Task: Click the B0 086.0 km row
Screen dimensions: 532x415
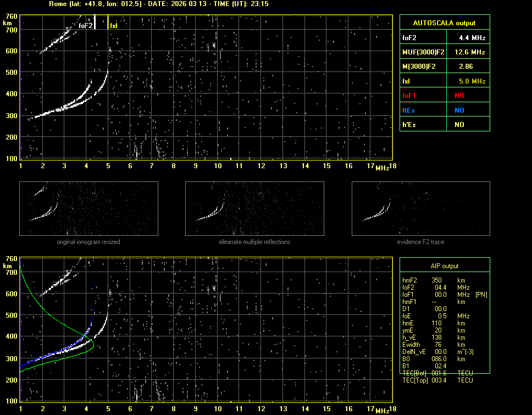Action: (x=437, y=359)
